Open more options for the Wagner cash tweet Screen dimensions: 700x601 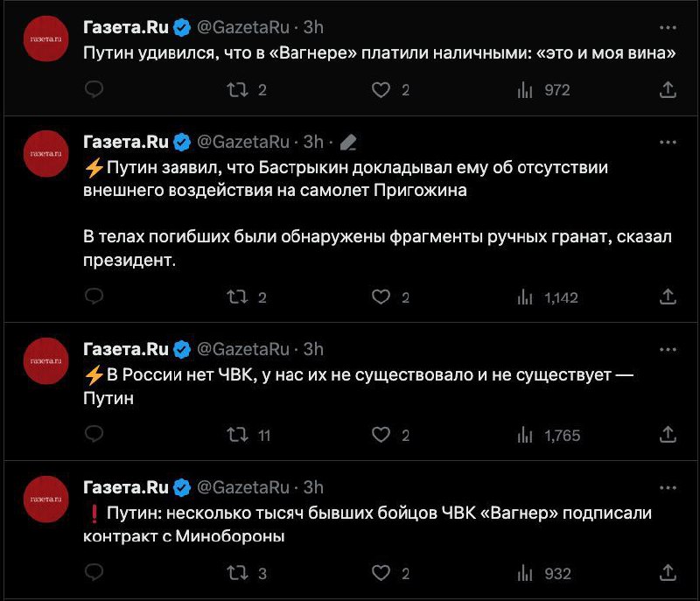click(x=668, y=26)
